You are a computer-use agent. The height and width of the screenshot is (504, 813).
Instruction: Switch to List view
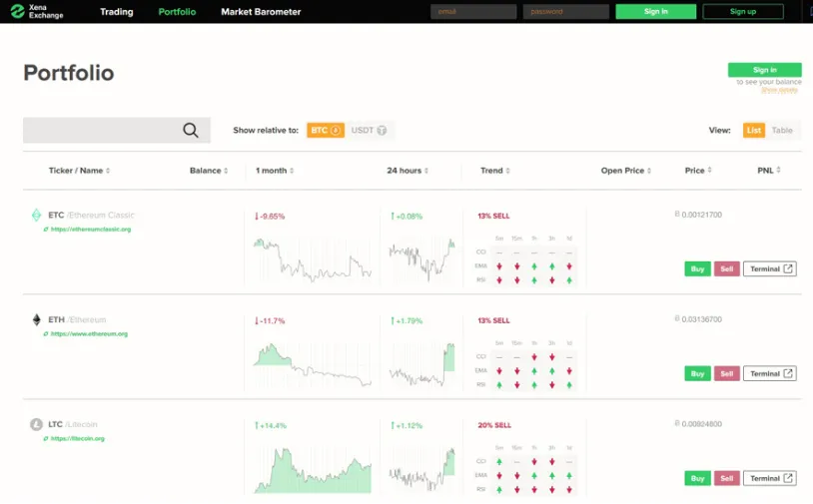(x=754, y=130)
